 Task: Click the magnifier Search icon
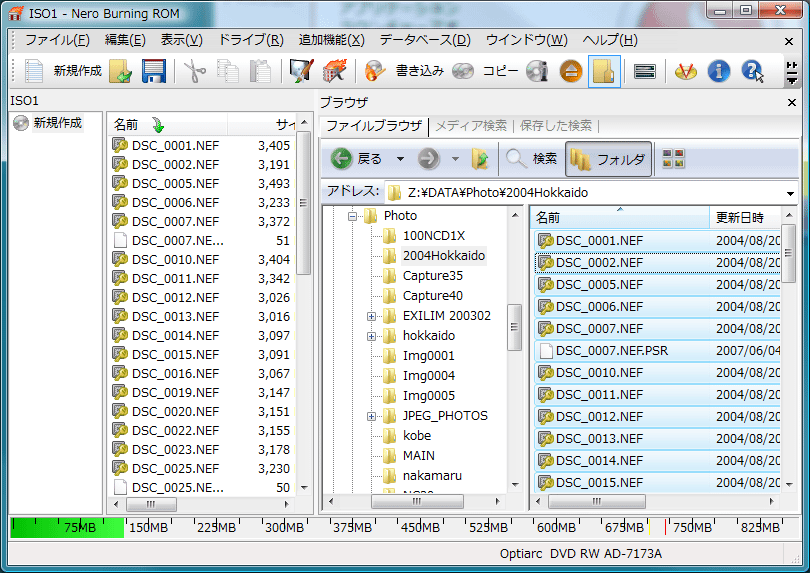coord(516,159)
